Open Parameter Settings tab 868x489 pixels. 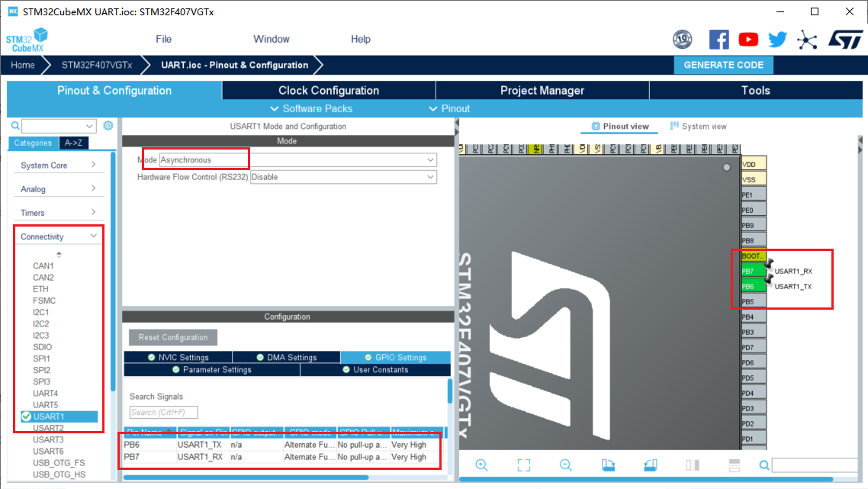point(211,370)
